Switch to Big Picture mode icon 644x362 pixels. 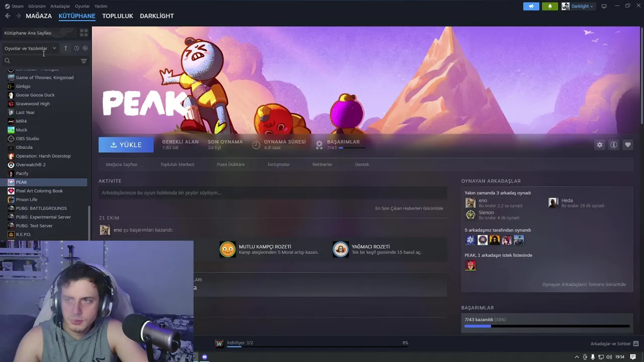604,6
